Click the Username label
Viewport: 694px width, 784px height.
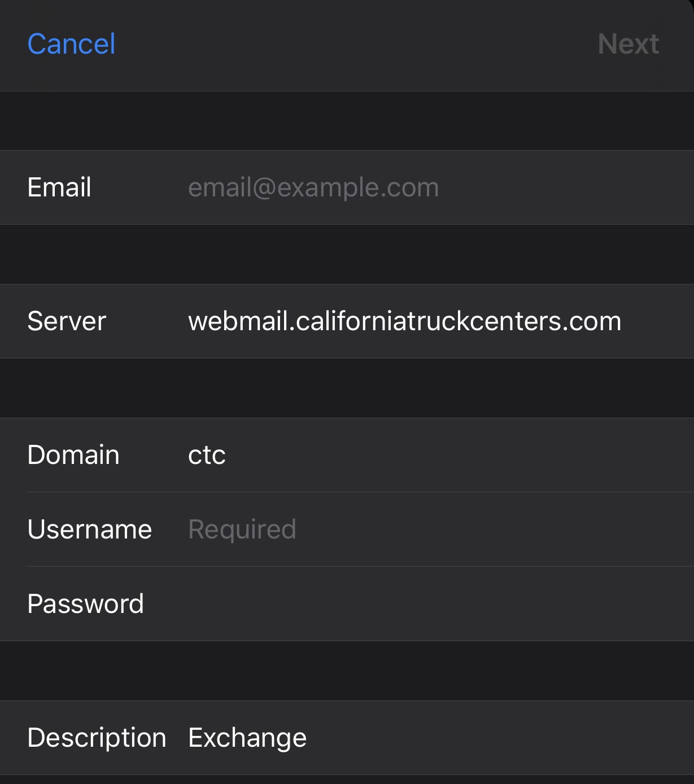click(x=90, y=529)
